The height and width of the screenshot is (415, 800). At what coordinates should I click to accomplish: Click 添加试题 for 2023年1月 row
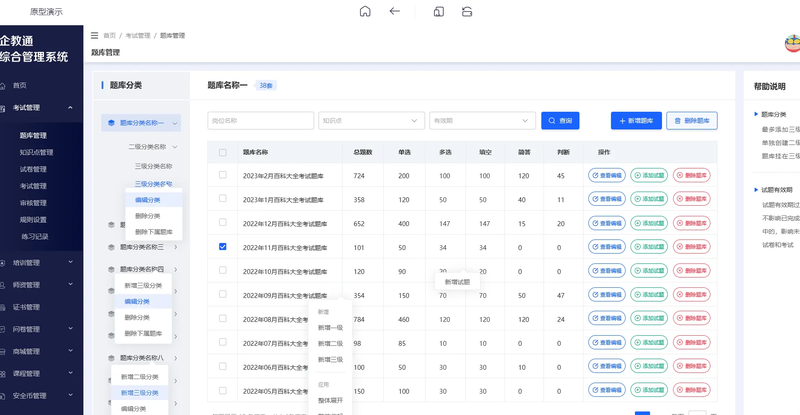[x=649, y=199]
